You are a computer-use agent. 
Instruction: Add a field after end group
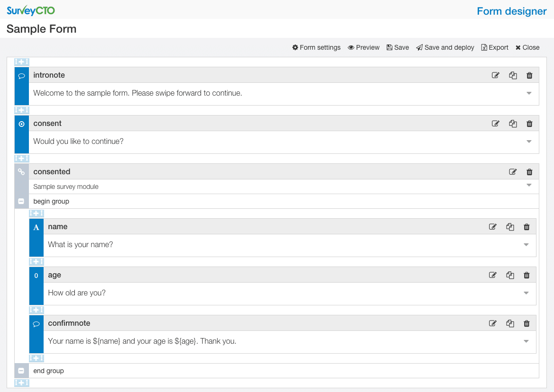click(21, 383)
